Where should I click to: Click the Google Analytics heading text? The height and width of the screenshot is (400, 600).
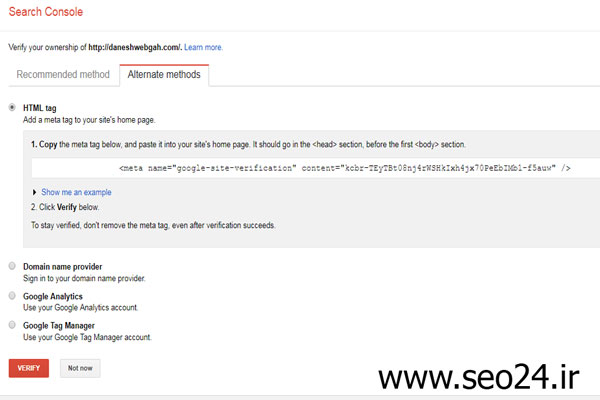tap(53, 296)
